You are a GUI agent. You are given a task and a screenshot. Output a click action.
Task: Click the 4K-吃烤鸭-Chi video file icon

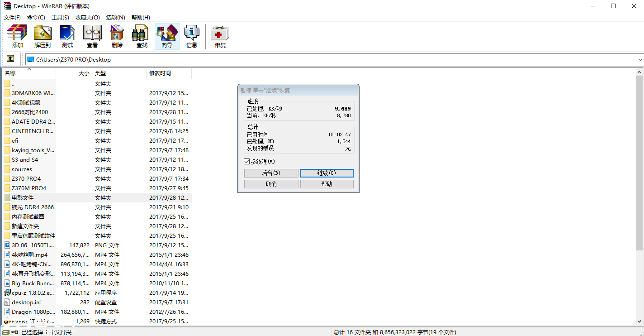click(x=7, y=264)
